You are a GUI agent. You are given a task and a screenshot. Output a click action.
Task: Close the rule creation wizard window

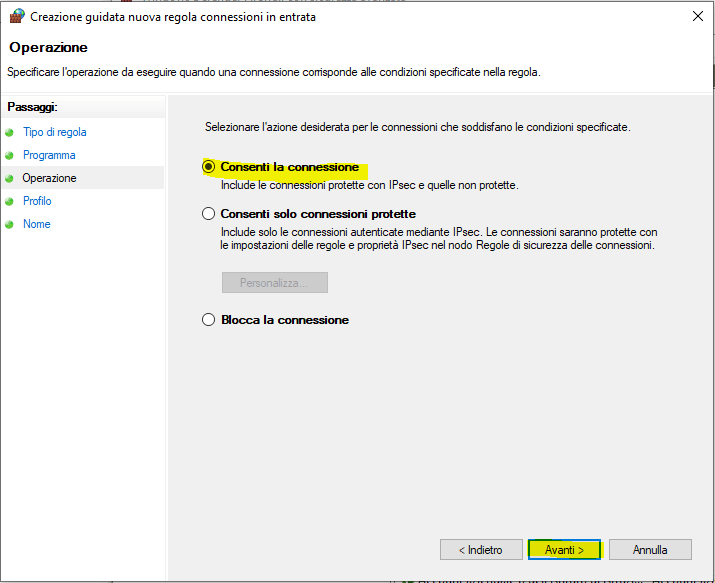695,16
